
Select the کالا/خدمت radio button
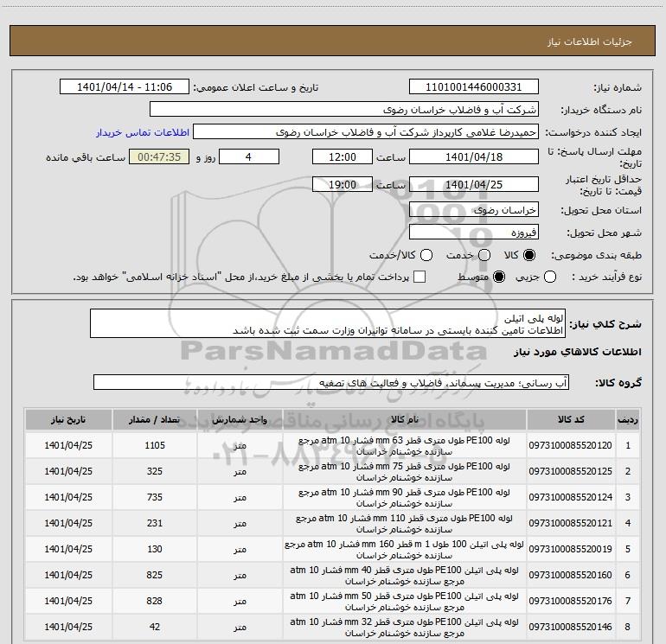[x=426, y=255]
